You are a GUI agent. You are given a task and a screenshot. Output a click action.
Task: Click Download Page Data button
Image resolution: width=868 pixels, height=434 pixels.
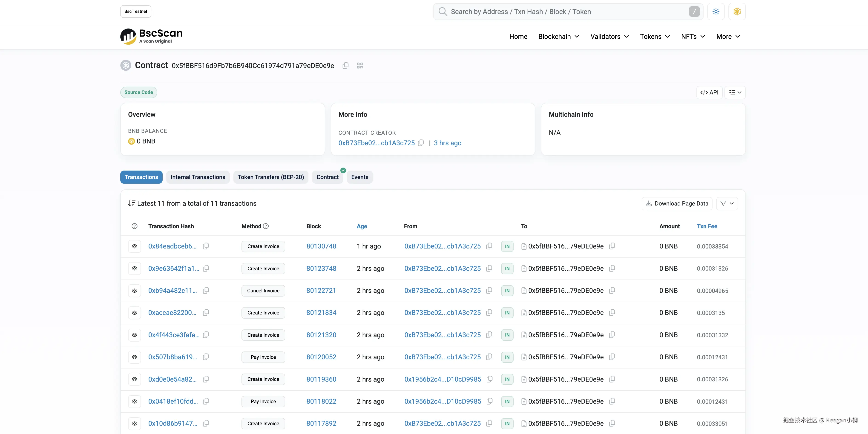click(677, 203)
